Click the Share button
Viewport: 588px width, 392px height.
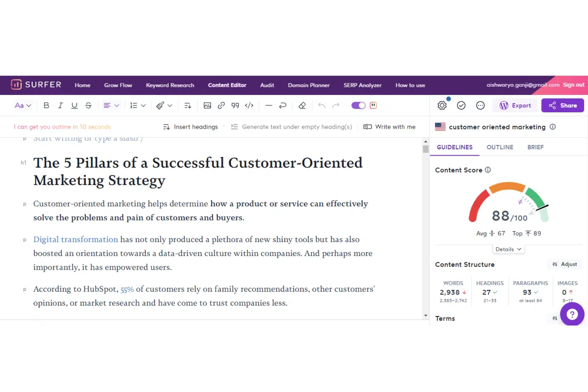(563, 105)
